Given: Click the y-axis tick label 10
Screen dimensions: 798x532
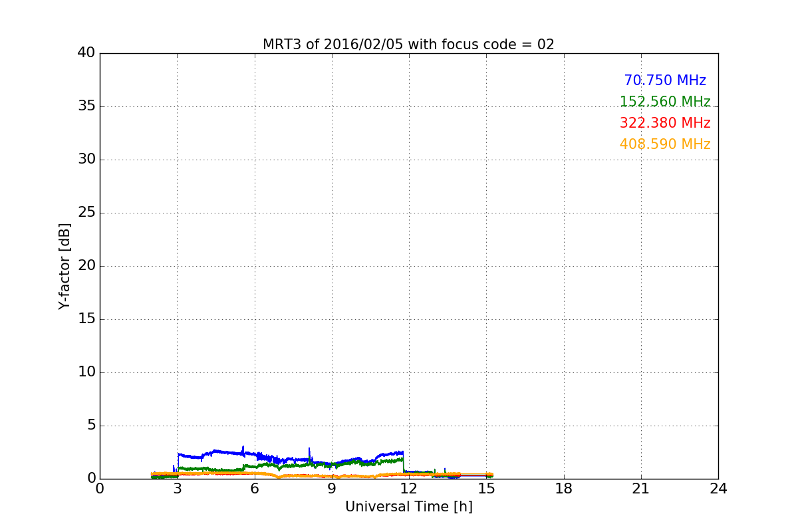Looking at the screenshot, I should (86, 372).
